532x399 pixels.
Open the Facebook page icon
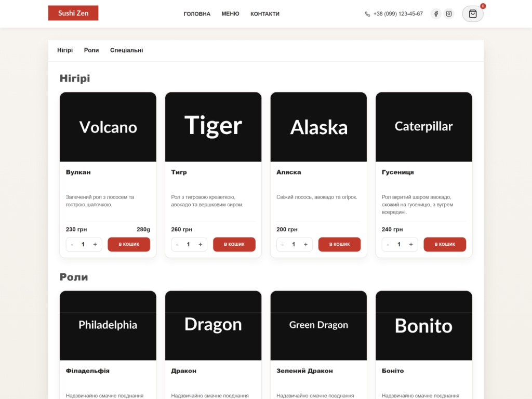436,14
